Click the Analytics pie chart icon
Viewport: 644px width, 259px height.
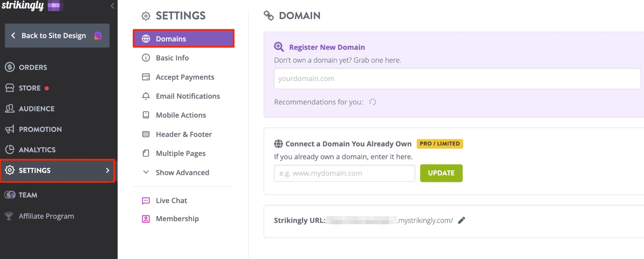tap(10, 149)
